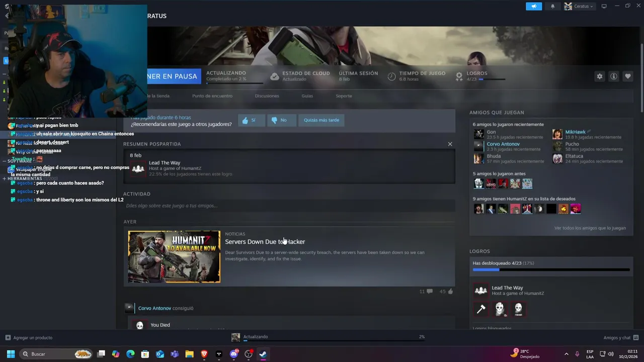This screenshot has height=362, width=644.
Task: Click the Tiempo de Juego clock icon
Action: [x=391, y=76]
